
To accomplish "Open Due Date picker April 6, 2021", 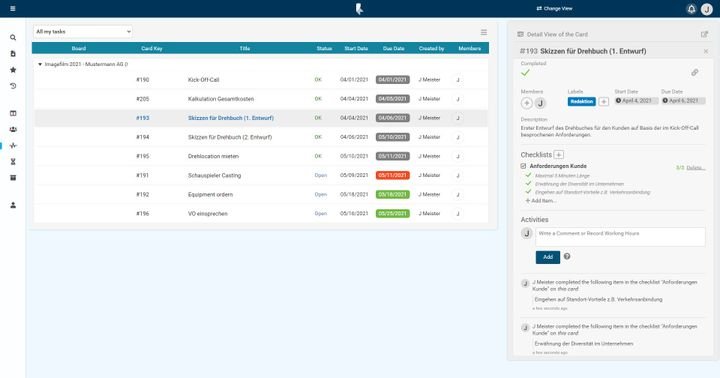I will pyautogui.click(x=683, y=101).
